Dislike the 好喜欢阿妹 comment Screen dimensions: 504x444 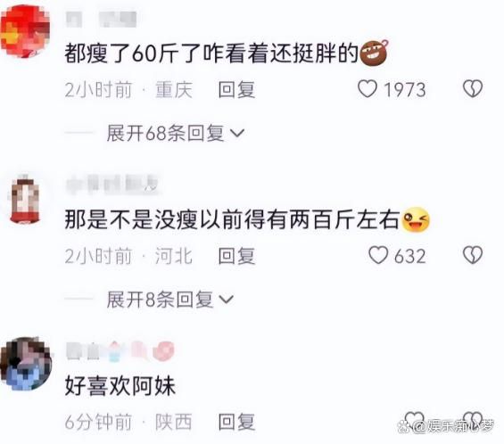point(474,420)
